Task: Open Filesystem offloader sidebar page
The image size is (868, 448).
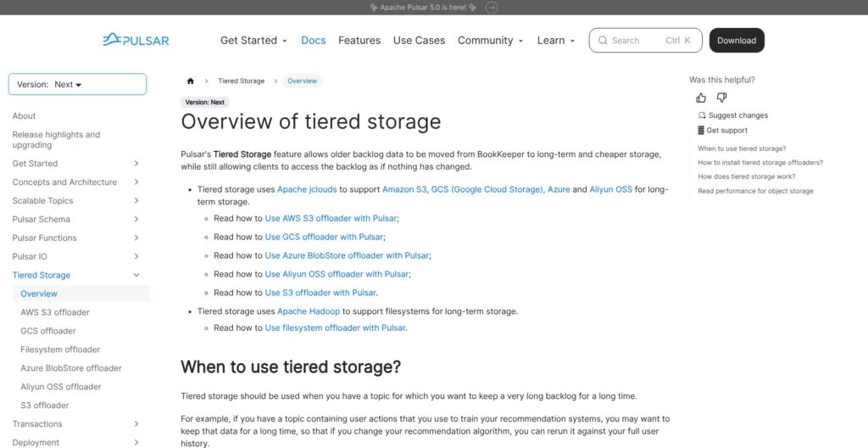Action: click(x=60, y=350)
